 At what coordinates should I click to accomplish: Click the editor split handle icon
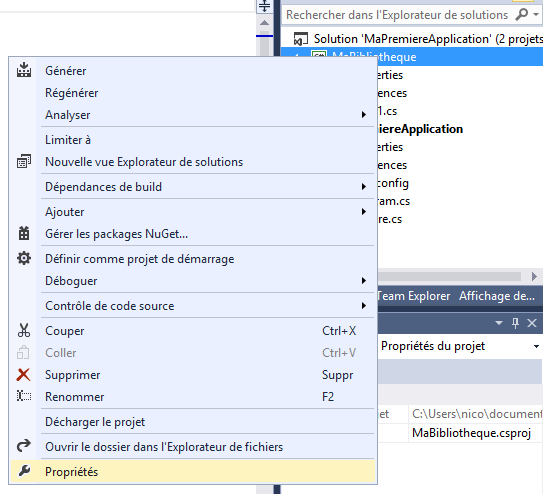264,6
